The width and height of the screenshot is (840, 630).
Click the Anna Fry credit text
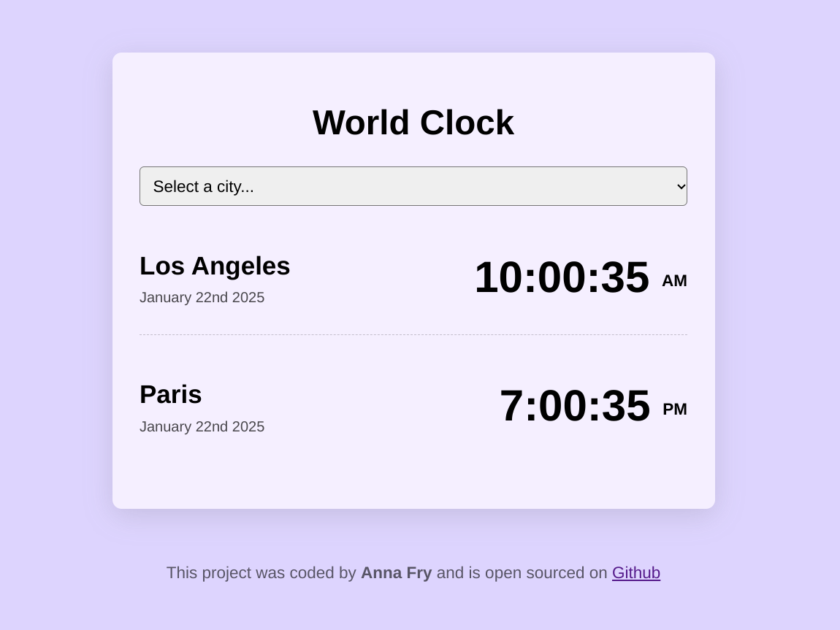click(396, 573)
